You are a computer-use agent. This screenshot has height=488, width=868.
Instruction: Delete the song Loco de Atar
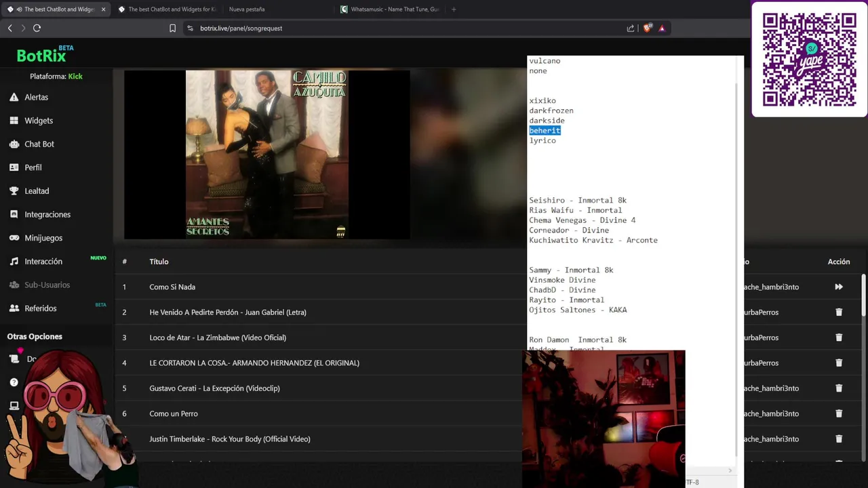click(x=839, y=338)
